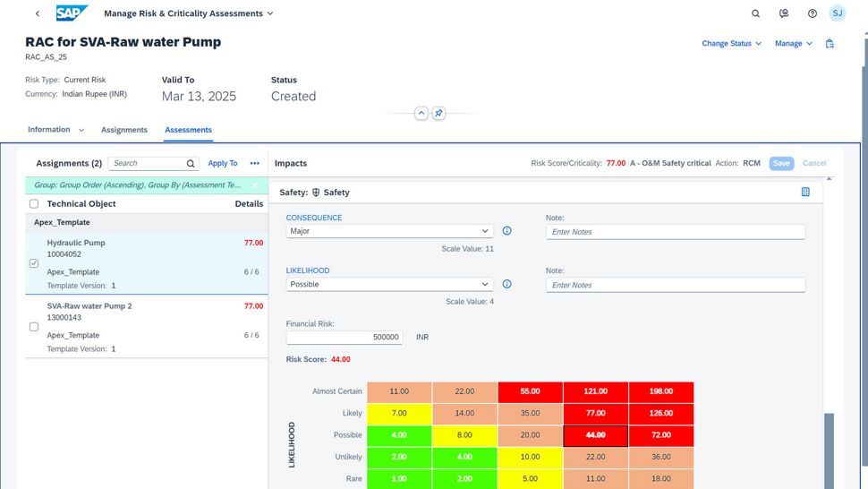Click the Financial Risk input field
This screenshot has height=489, width=868.
tap(344, 338)
